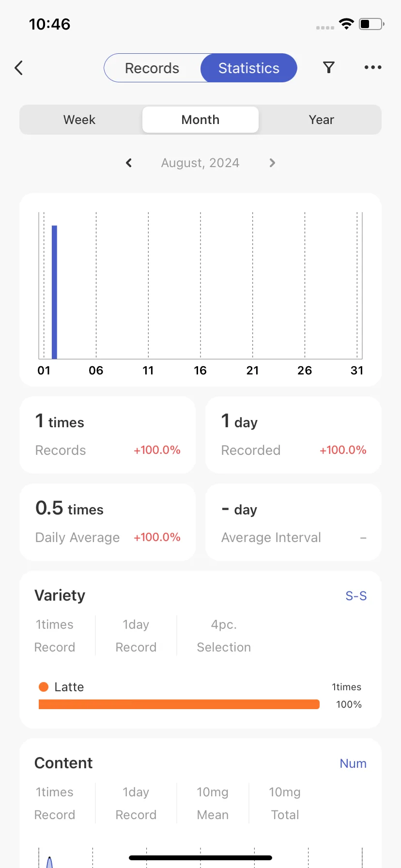Tap the orange Latte dot indicator

(x=44, y=687)
